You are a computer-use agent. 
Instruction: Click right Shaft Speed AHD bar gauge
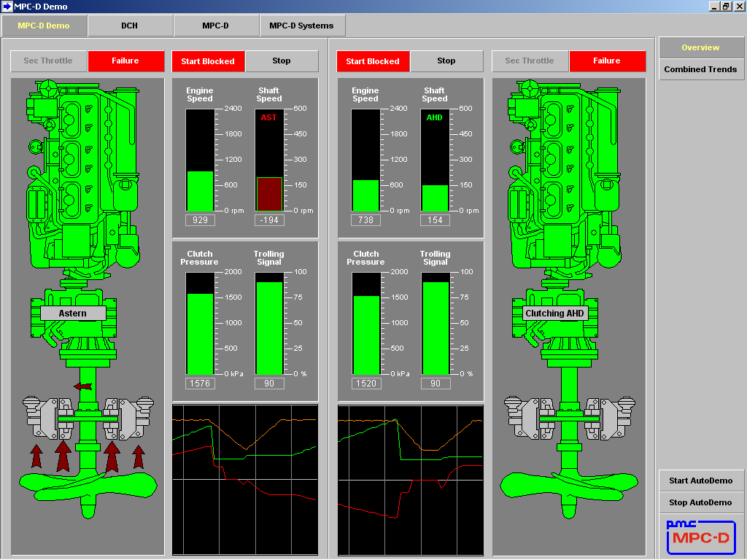coord(435,160)
